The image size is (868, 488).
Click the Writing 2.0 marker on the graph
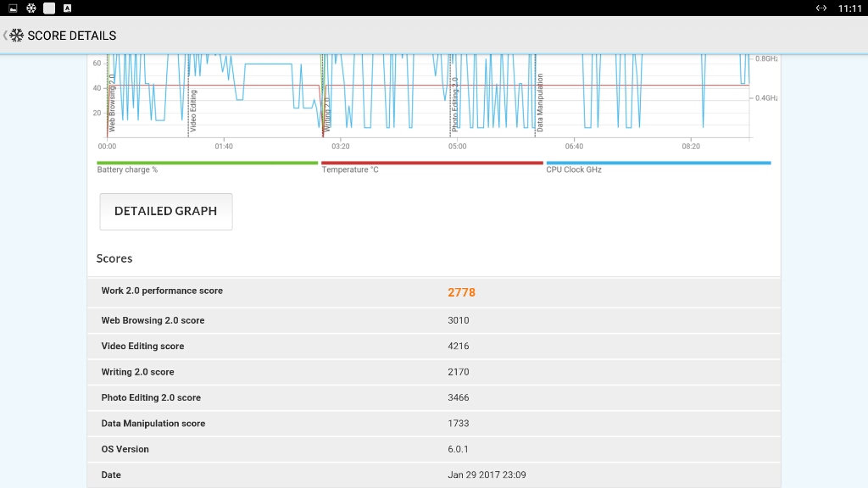(326, 114)
